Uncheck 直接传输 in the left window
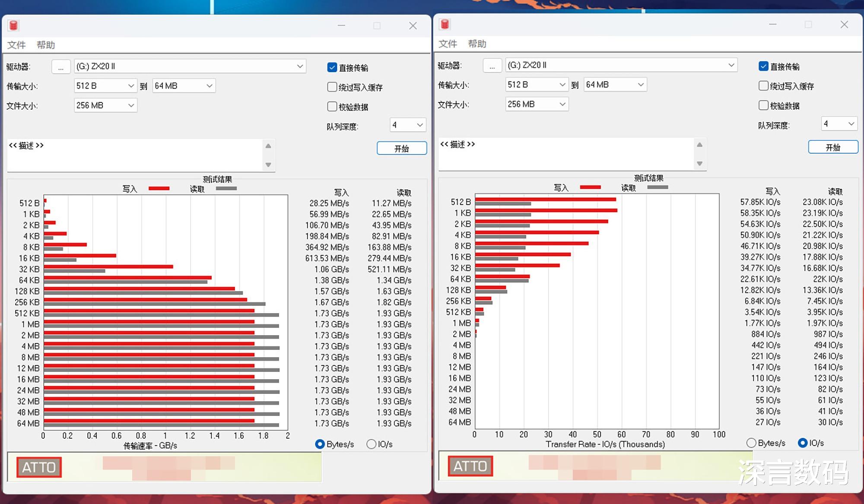The height and width of the screenshot is (504, 864). 332,67
